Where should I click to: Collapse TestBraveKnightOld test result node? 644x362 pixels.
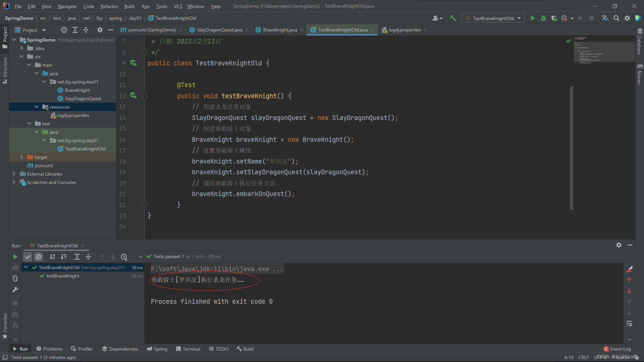26,267
